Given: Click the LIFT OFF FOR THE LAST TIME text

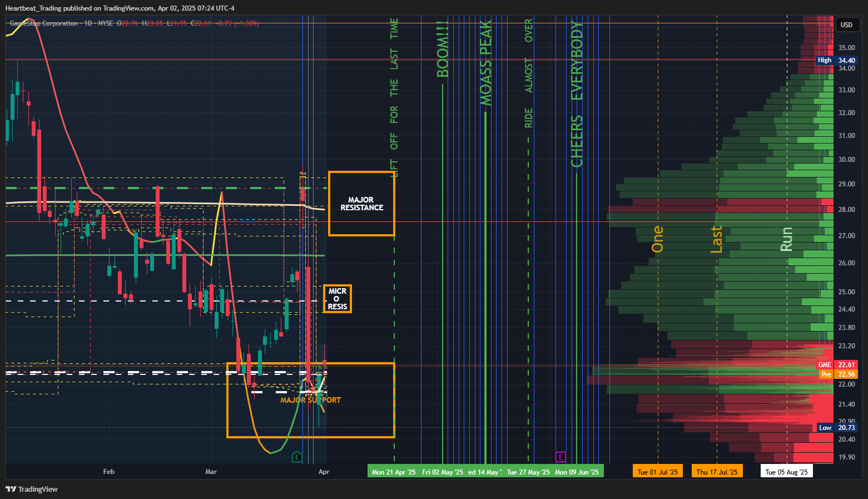Looking at the screenshot, I should pyautogui.click(x=394, y=98).
